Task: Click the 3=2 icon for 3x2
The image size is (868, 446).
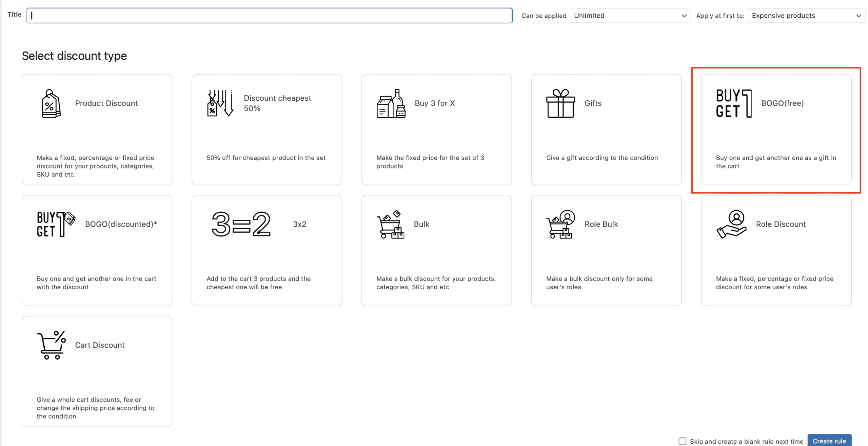Action: (x=241, y=224)
